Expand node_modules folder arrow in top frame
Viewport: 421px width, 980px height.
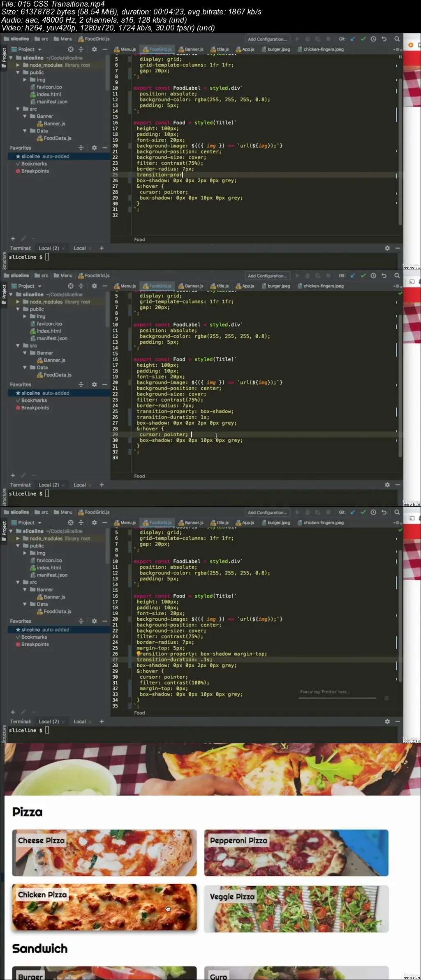[x=18, y=65]
